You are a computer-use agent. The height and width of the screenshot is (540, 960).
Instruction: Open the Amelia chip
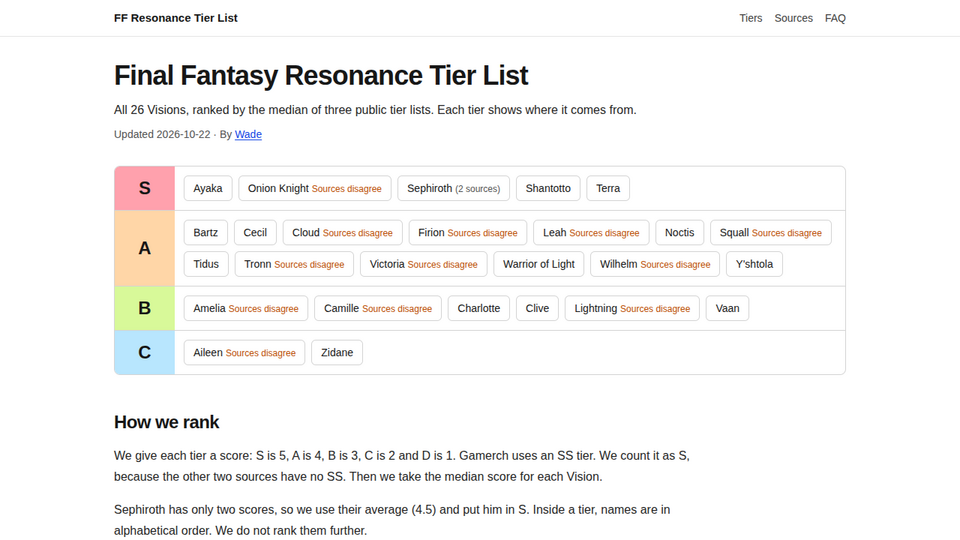(246, 308)
